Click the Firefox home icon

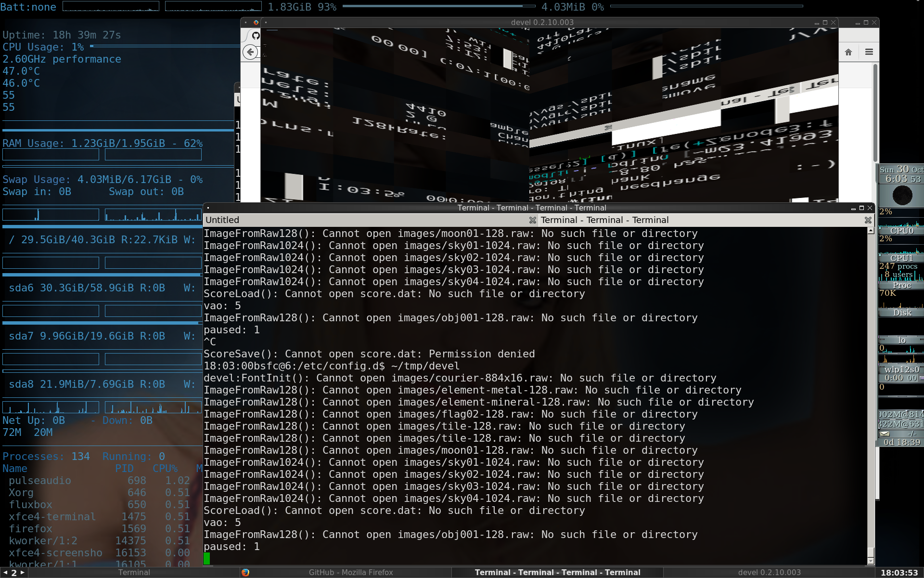(x=848, y=52)
